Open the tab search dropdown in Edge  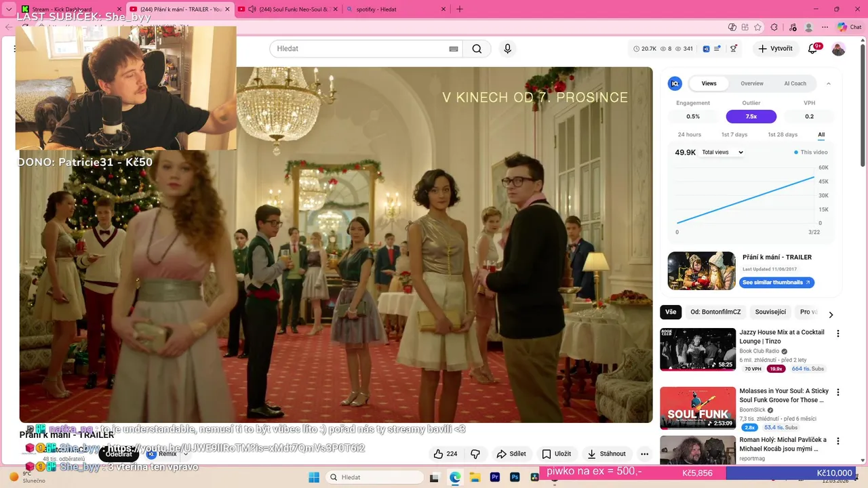9,9
